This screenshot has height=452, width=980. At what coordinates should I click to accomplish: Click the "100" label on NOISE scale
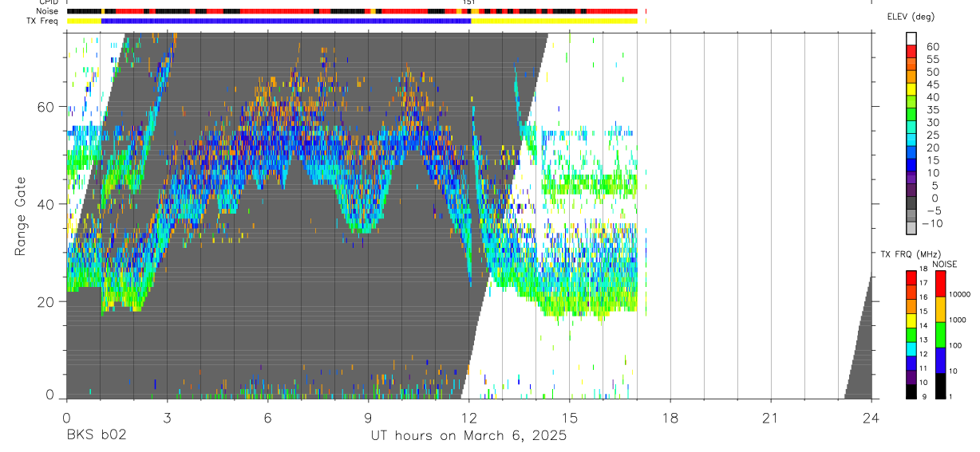click(x=956, y=345)
